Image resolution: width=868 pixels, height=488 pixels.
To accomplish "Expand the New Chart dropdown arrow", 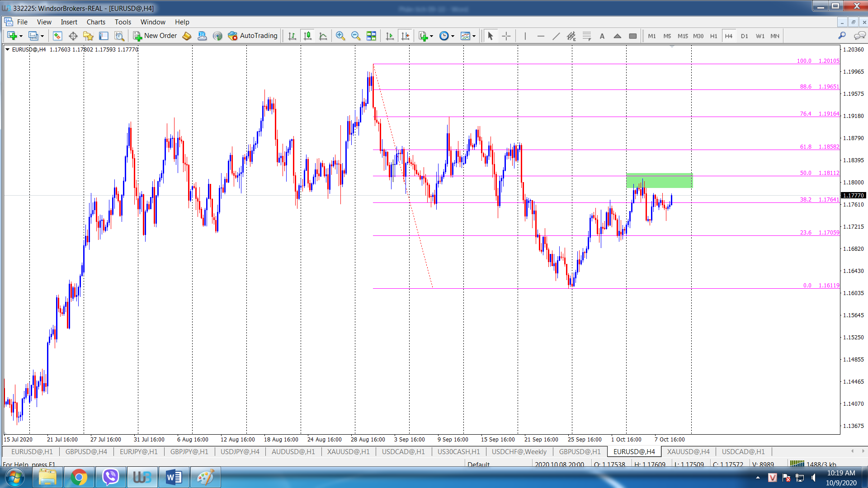I will (x=21, y=36).
